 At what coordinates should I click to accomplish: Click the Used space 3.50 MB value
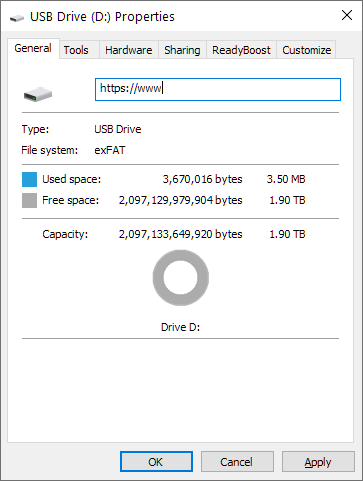pos(286,179)
